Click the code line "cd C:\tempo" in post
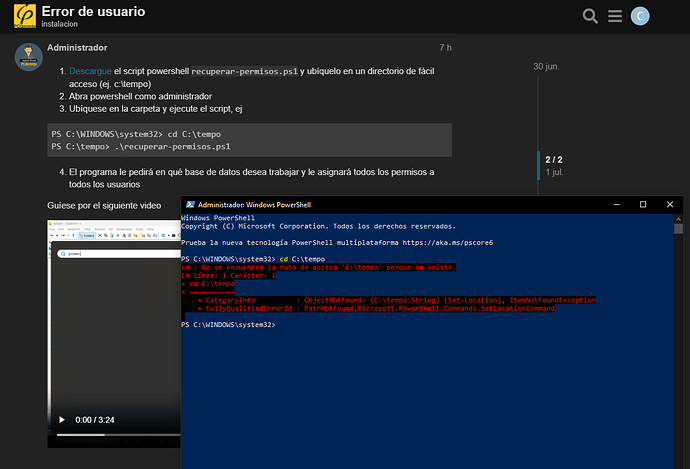690x469 pixels. click(194, 134)
